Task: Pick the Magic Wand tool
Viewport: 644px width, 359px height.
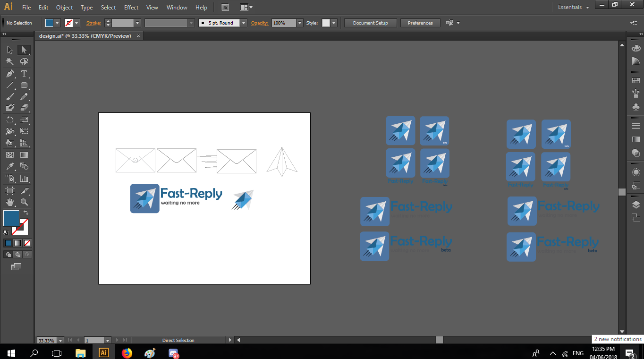Action: 10,62
